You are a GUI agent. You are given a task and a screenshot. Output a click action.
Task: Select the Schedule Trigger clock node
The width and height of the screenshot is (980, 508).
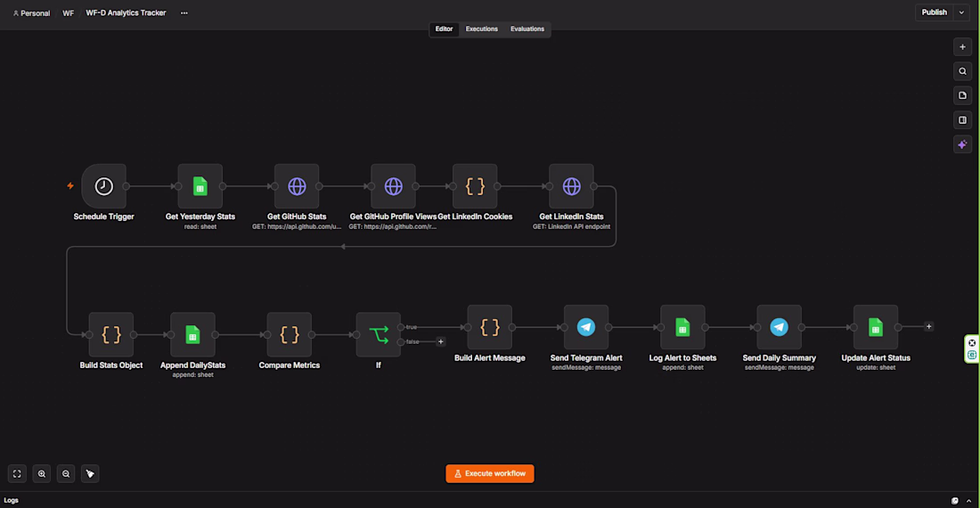point(103,186)
